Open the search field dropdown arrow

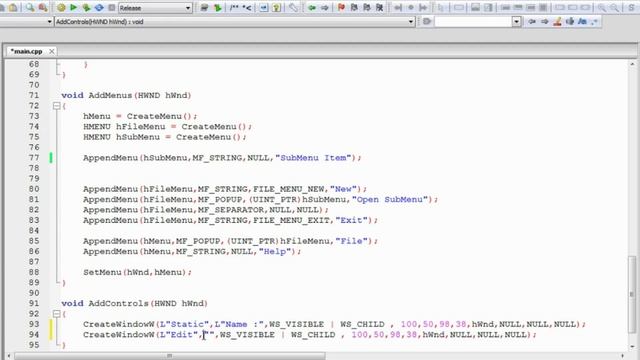(x=516, y=21)
